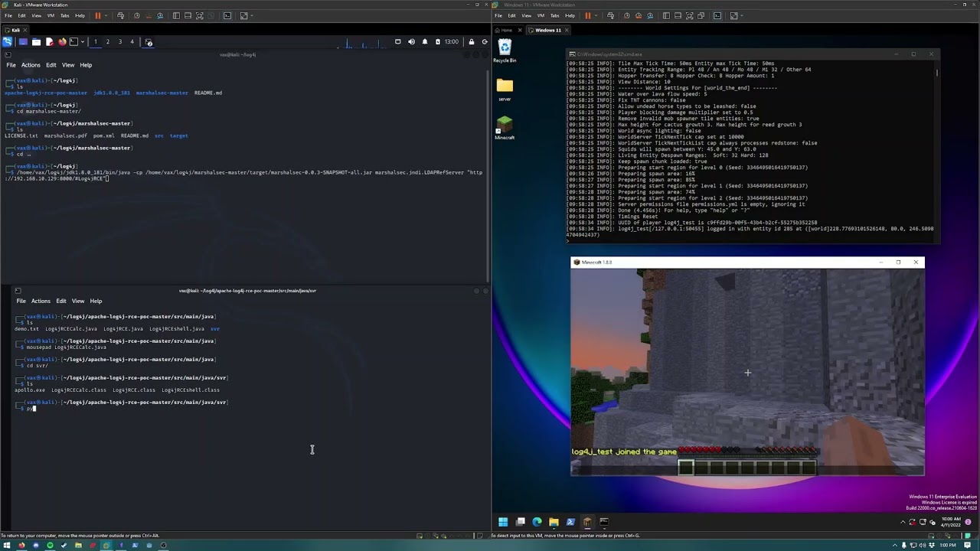Select the Windows 11 VM tab
The width and height of the screenshot is (980, 551).
[x=548, y=30]
